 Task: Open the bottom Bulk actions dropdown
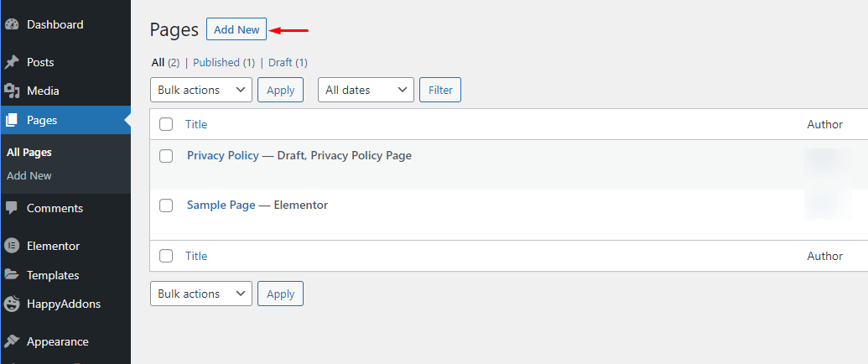201,294
